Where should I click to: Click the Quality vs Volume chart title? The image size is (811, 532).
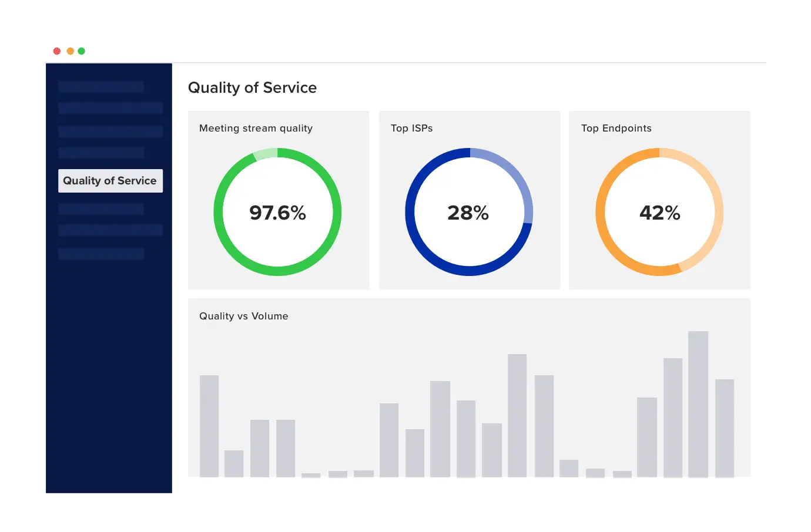[243, 316]
